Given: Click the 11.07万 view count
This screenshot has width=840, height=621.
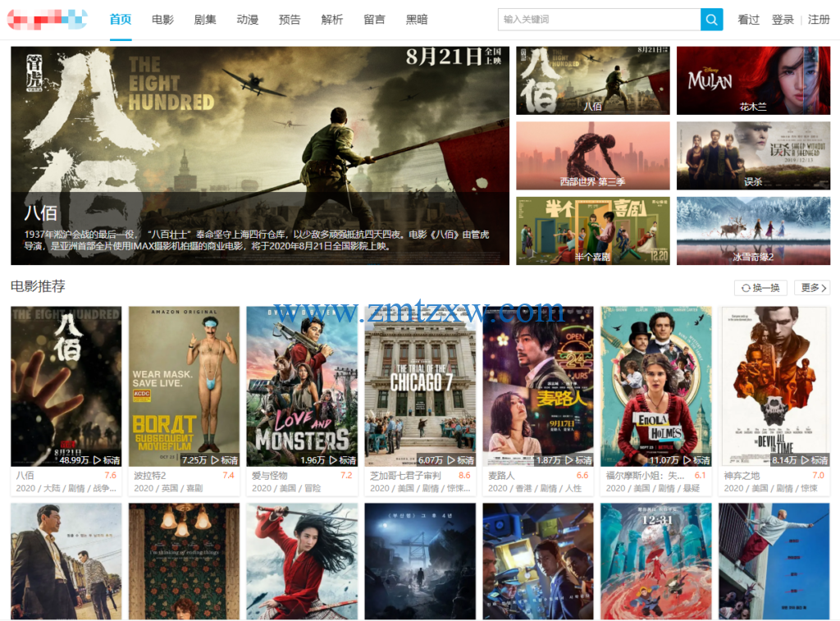Looking at the screenshot, I should (664, 459).
